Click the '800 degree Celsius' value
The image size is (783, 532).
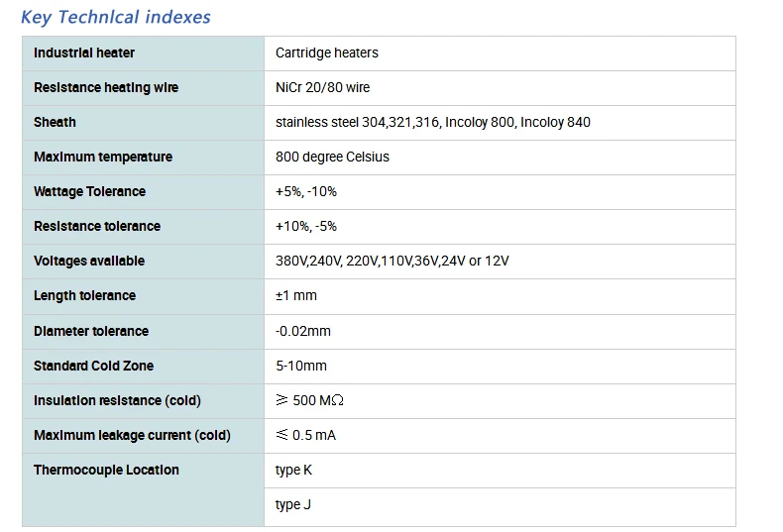click(x=332, y=157)
